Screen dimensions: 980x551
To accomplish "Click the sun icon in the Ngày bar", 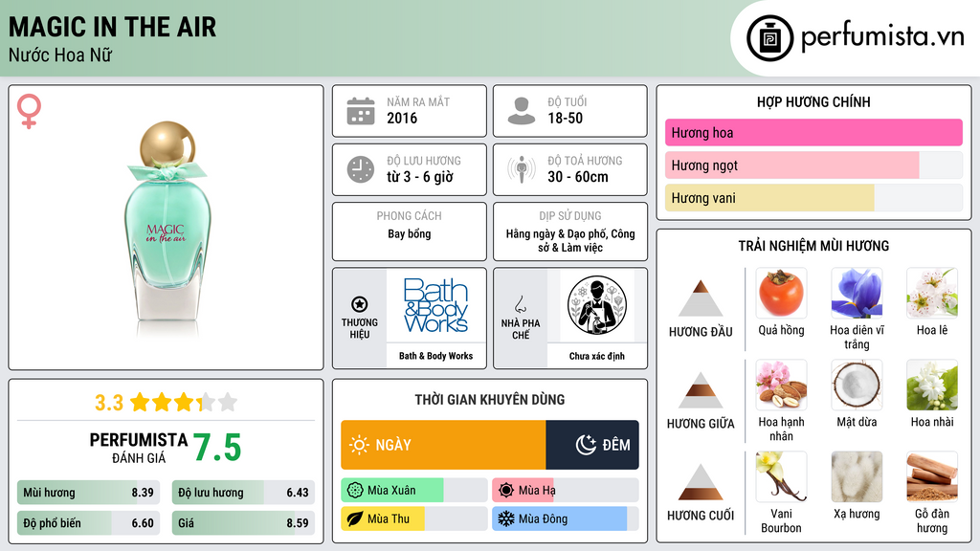I will [360, 445].
